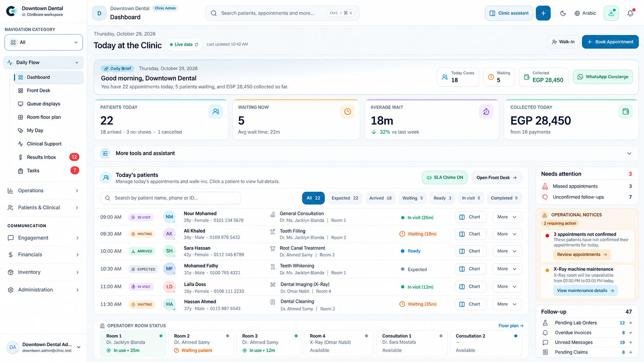644x362 pixels.
Task: Open Pending Lab Orders arrow
Action: [x=630, y=323]
